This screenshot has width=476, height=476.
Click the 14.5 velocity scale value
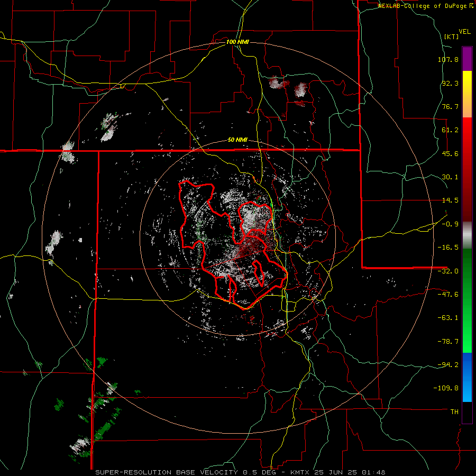coord(450,200)
